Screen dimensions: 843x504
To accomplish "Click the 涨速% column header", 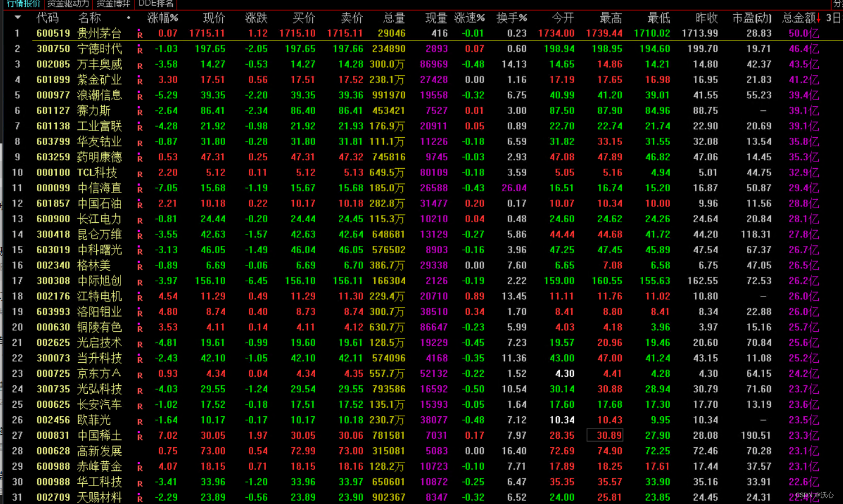I will tap(469, 18).
